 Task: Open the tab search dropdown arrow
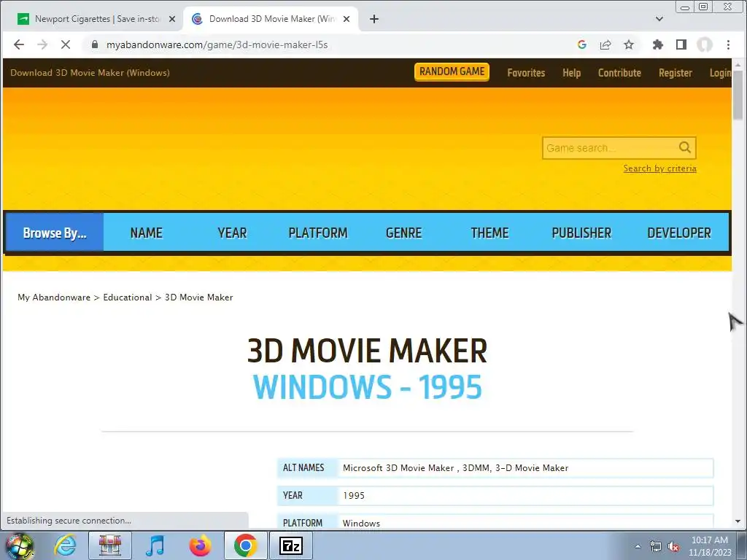pyautogui.click(x=659, y=19)
